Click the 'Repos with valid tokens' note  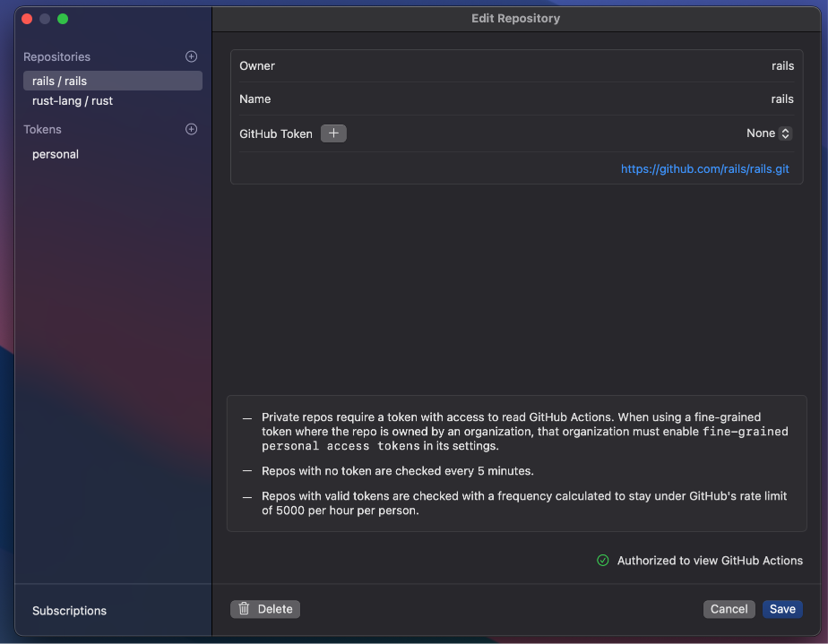[x=524, y=503]
